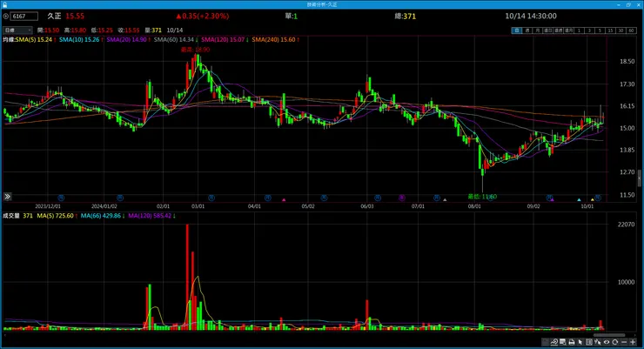Select the arrow pointer tool icon
Viewport: 644px width, 349px height.
[x=580, y=342]
